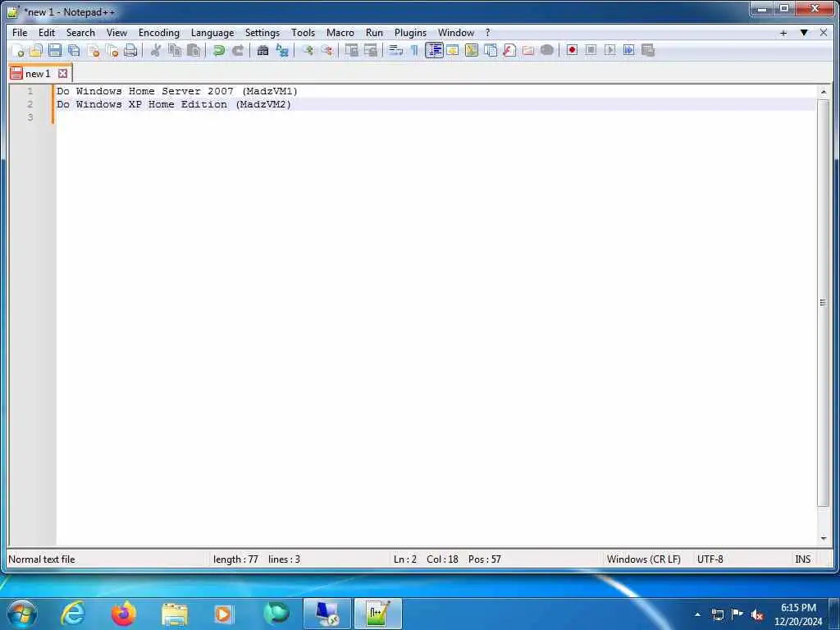Click the Save All toolbar icon
This screenshot has width=840, height=630.
point(74,50)
